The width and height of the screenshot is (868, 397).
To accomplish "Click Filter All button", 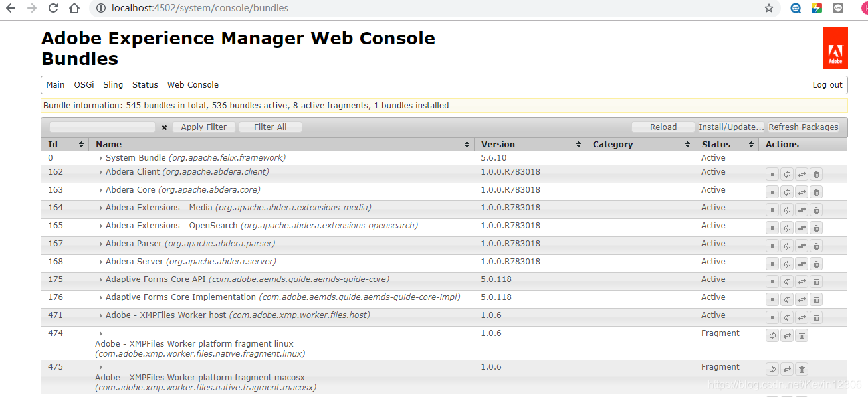I will [270, 127].
